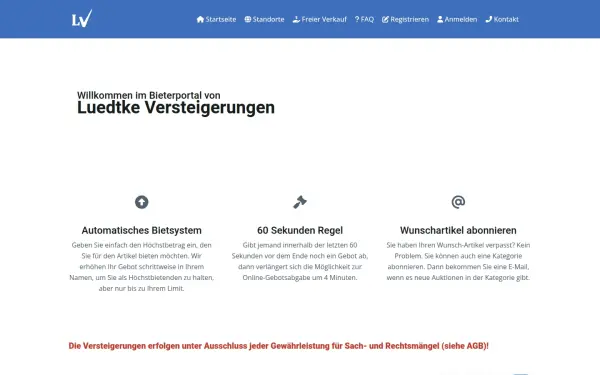Click the Wunschartikel abonnieren heading

pos(458,230)
